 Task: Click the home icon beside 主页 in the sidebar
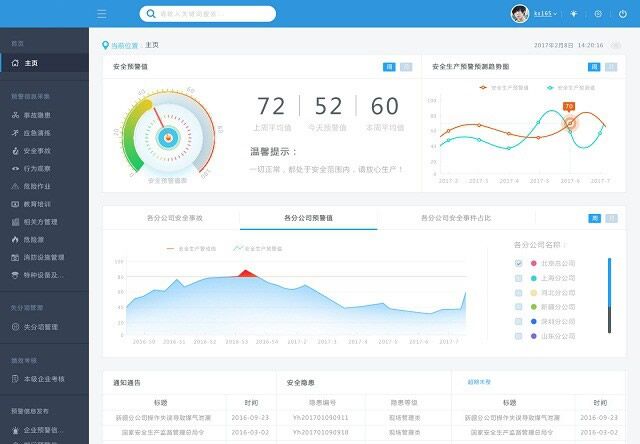click(16, 63)
